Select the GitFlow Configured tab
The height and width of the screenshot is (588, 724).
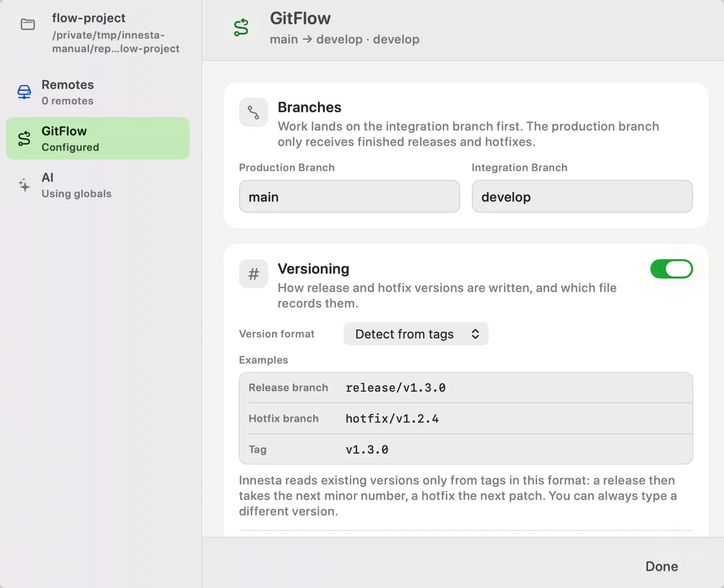coord(98,138)
